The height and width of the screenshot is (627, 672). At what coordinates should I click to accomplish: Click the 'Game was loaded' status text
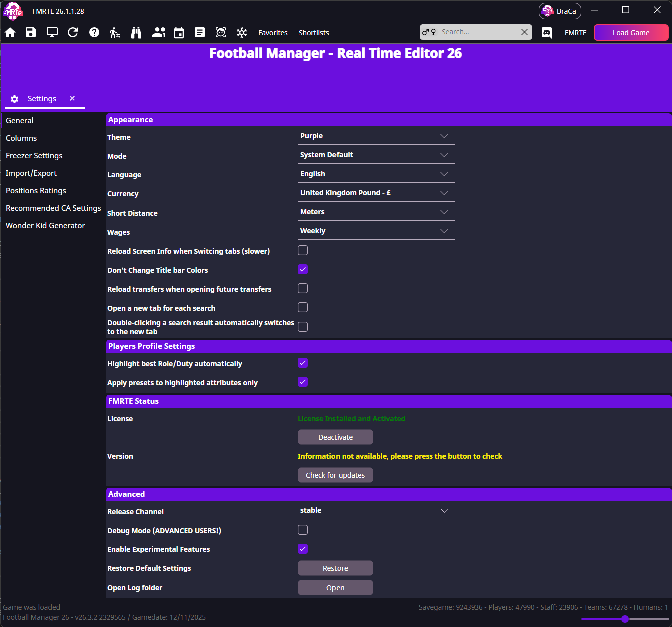click(31, 607)
